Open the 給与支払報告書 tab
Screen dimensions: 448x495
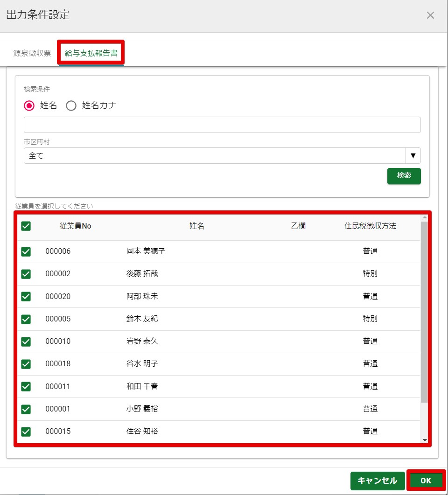[91, 53]
